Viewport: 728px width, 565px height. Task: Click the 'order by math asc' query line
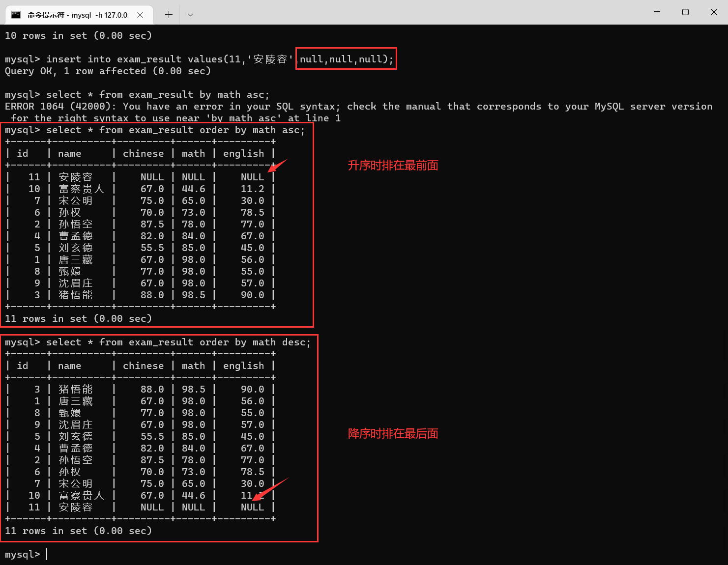tap(155, 130)
